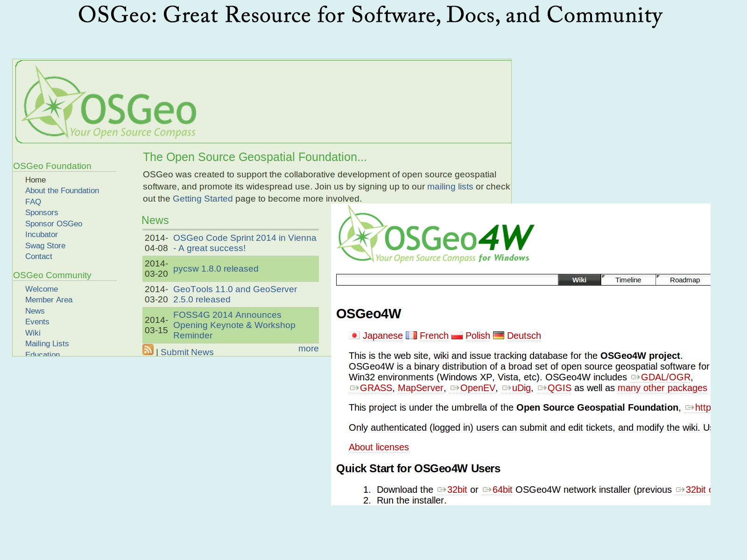Screen dimensions: 747x560
Task: Open the Getting Started page link
Action: (203, 199)
